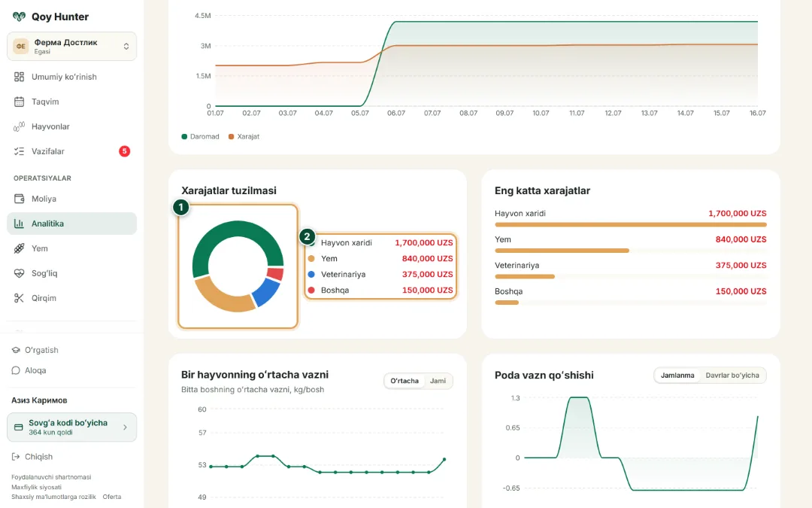Open the Maxfiylik siyosati link
812x508 pixels.
[36, 487]
